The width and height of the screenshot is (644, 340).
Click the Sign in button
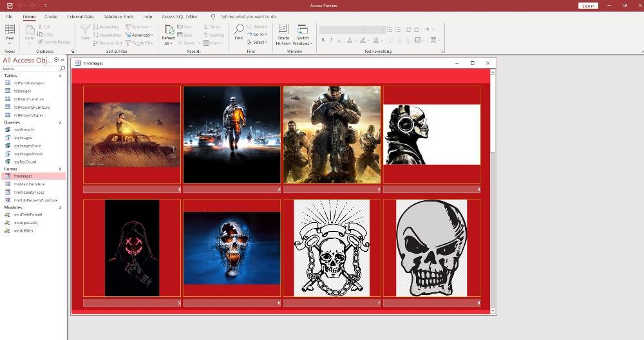point(588,6)
